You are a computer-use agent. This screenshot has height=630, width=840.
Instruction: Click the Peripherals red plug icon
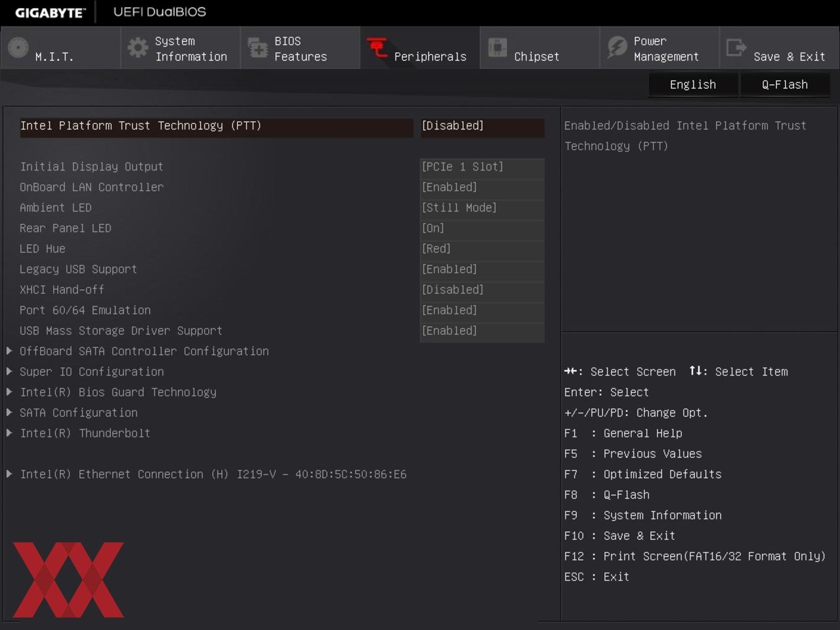pyautogui.click(x=377, y=48)
